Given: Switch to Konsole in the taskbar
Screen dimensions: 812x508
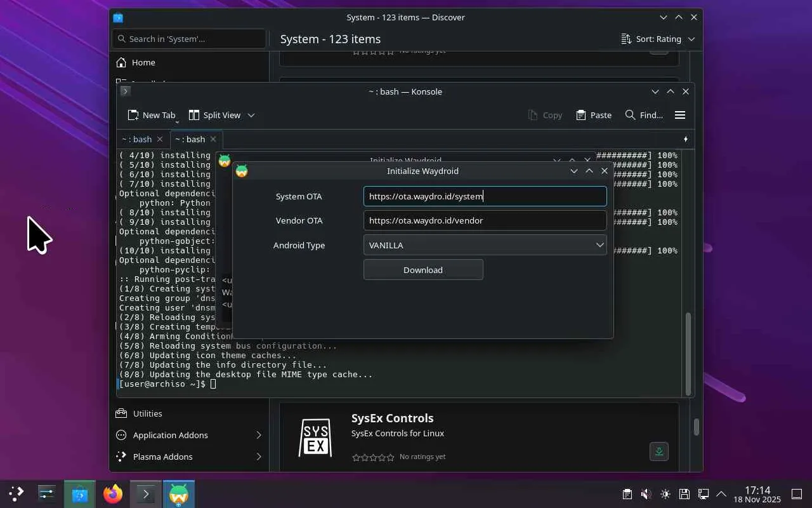Looking at the screenshot, I should (x=146, y=494).
